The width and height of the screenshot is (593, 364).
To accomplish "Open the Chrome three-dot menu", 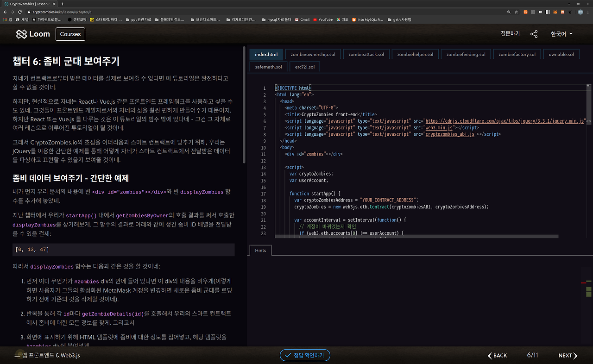I will click(588, 12).
